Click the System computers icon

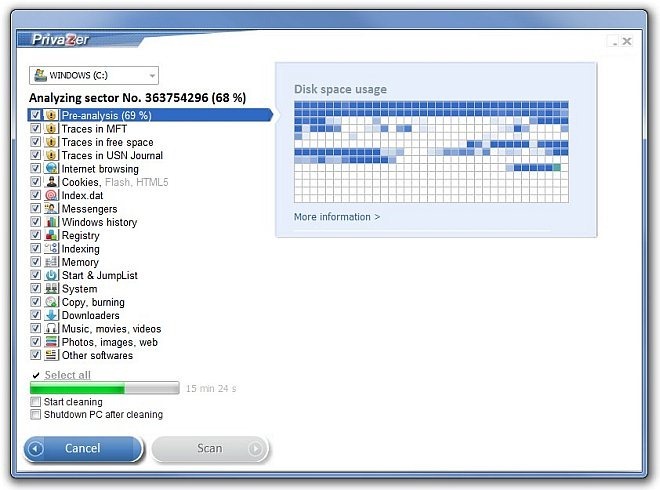coord(51,288)
